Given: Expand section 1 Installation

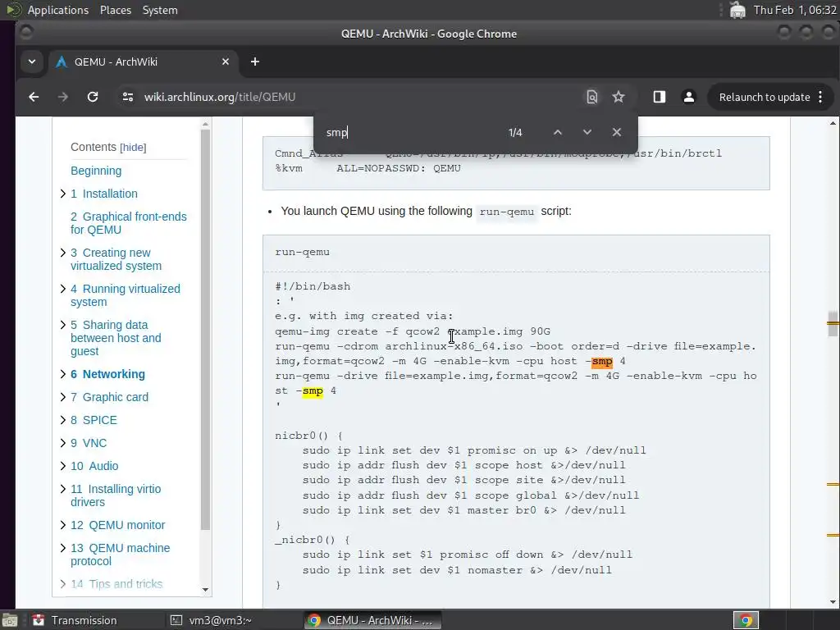Looking at the screenshot, I should tap(62, 194).
